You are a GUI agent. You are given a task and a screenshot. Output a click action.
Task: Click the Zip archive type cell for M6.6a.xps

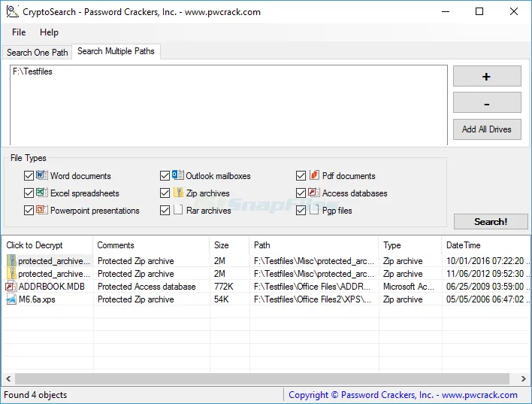[x=403, y=299]
